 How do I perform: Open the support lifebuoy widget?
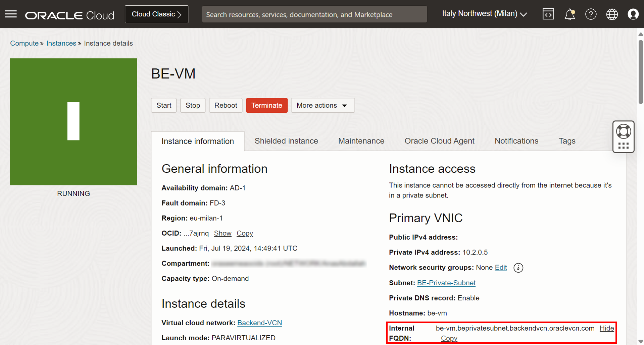(623, 131)
